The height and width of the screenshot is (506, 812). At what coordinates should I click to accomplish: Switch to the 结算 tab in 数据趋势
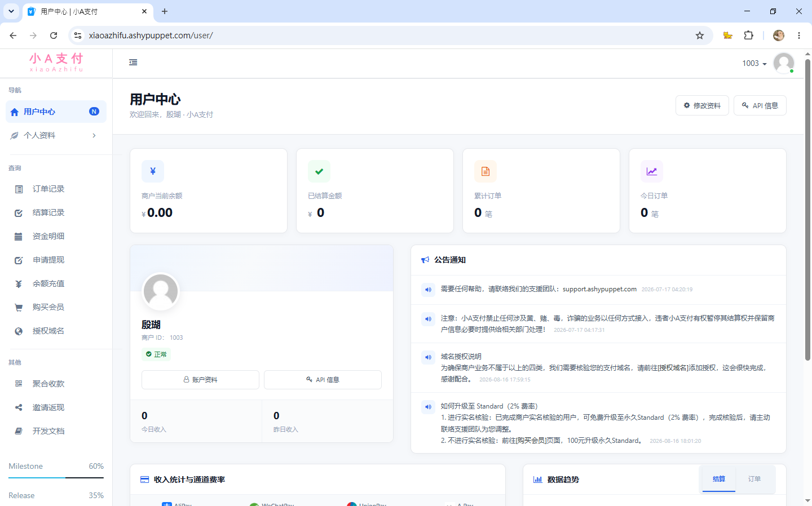tap(719, 479)
